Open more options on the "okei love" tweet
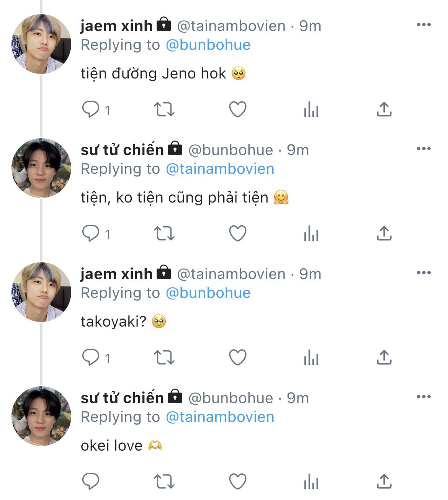The width and height of the screenshot is (448, 500). pos(423,397)
